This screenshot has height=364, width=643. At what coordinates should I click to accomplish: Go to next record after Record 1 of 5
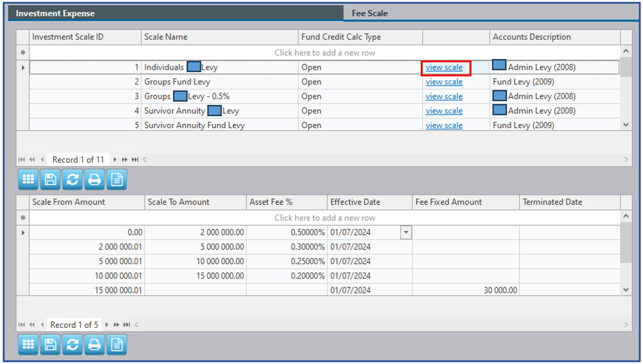tap(107, 325)
